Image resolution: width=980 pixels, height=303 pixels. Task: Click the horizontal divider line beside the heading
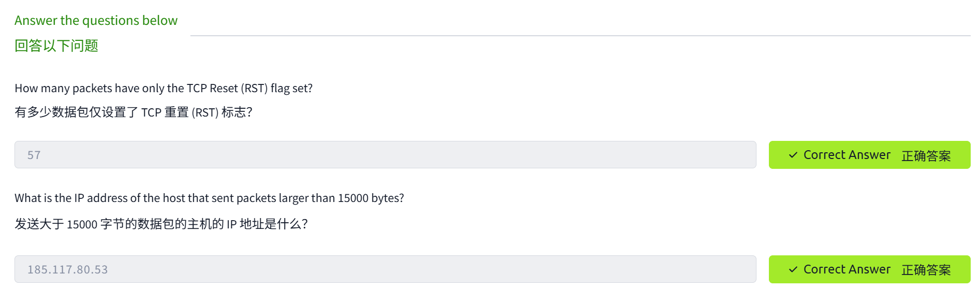pos(580,36)
